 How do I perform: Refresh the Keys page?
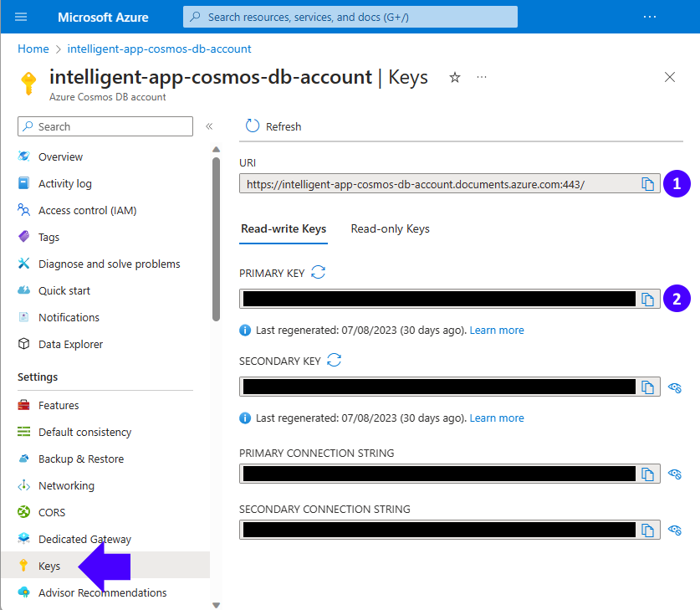273,126
